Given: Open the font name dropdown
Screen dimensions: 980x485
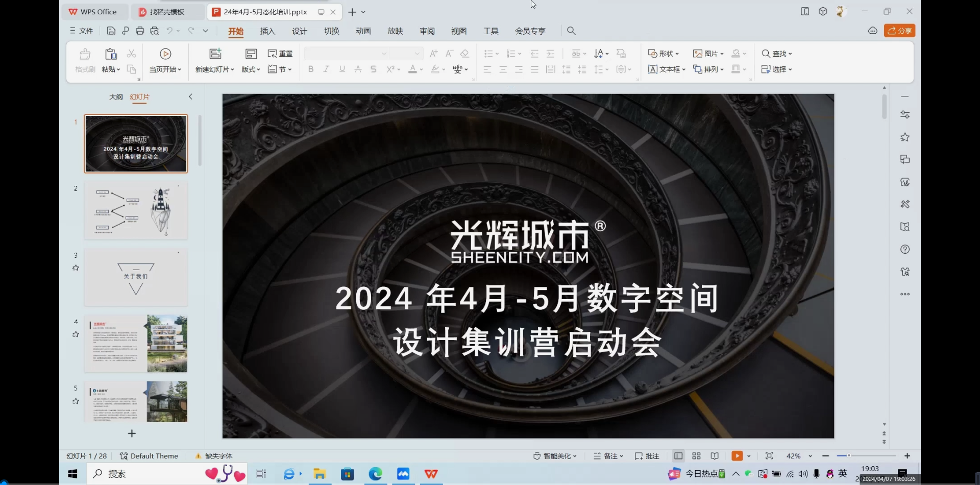Looking at the screenshot, I should [x=384, y=54].
